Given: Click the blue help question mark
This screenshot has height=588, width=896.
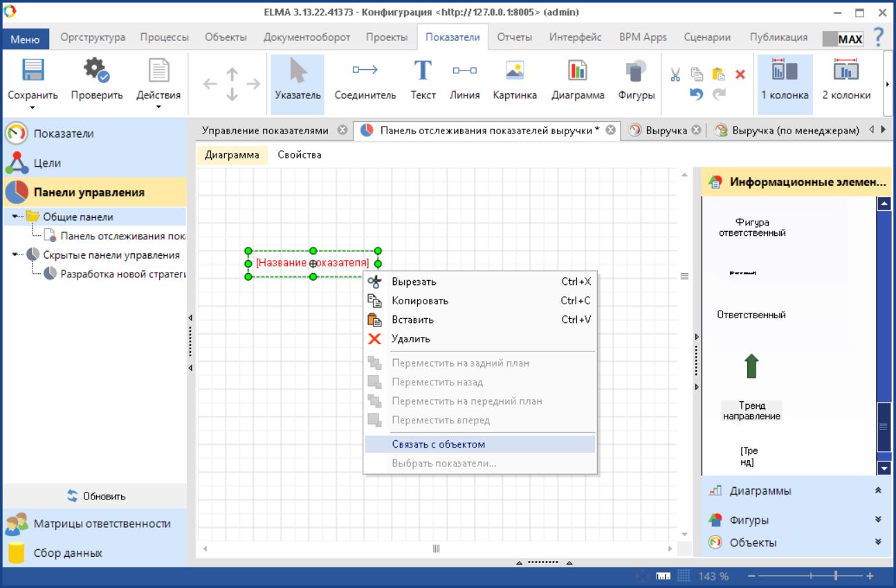Looking at the screenshot, I should coord(879,37).
